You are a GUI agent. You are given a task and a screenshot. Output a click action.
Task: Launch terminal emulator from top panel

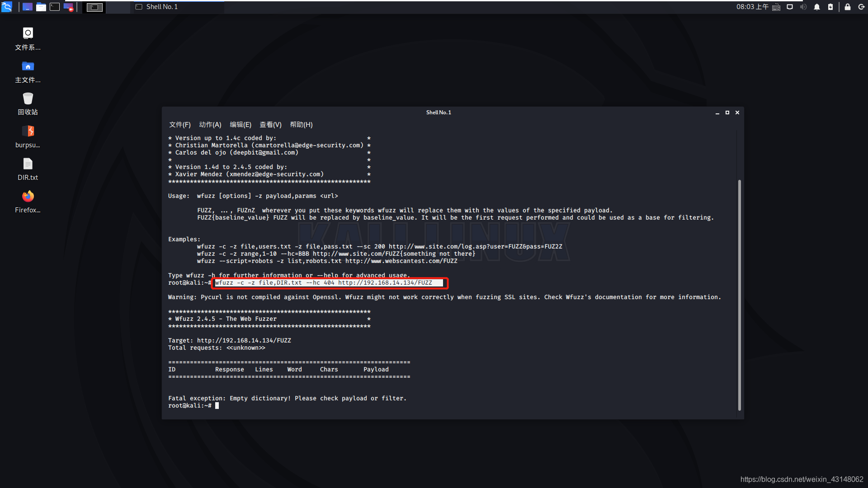55,7
